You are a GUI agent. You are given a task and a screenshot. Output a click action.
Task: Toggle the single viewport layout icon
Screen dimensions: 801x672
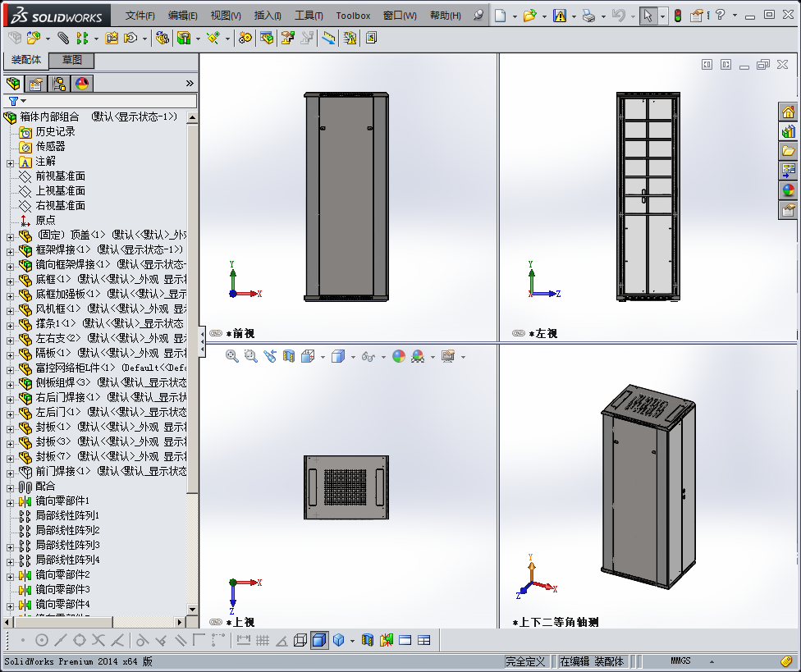[405, 640]
